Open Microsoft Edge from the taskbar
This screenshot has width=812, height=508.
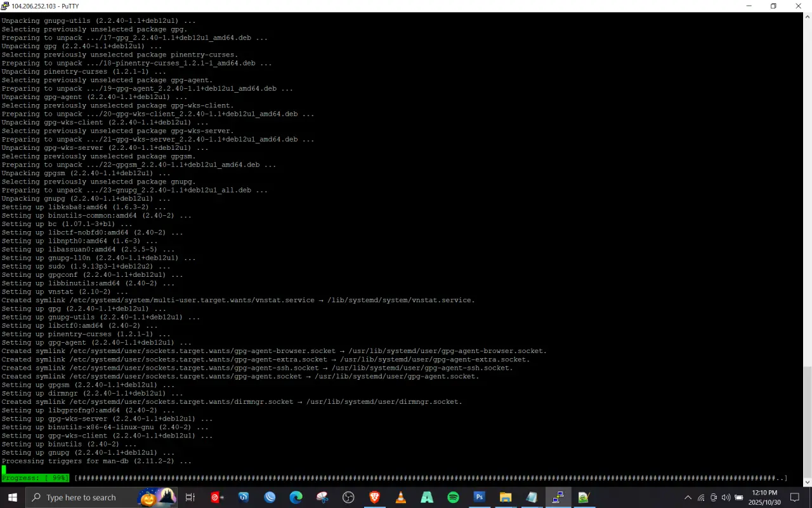(x=296, y=497)
